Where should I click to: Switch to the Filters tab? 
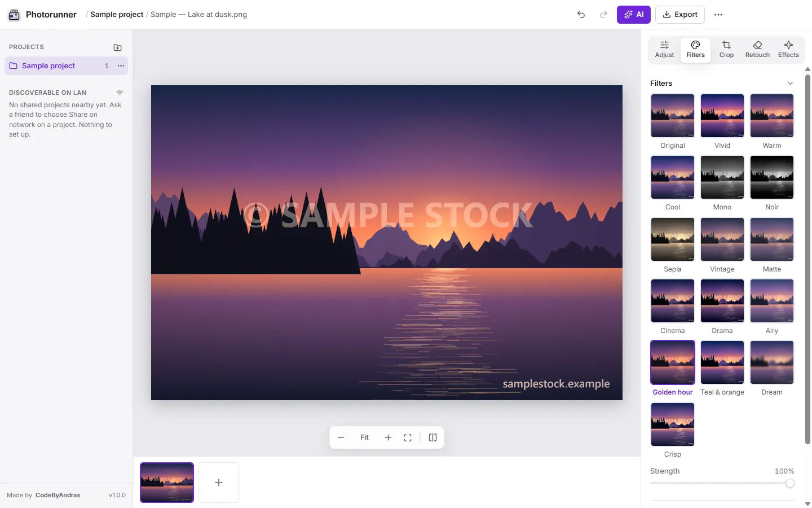[695, 50]
